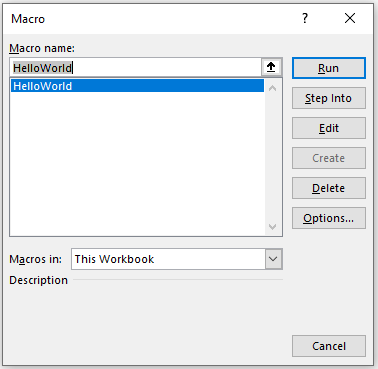The width and height of the screenshot is (378, 369).
Task: Open macro Options
Action: (329, 218)
